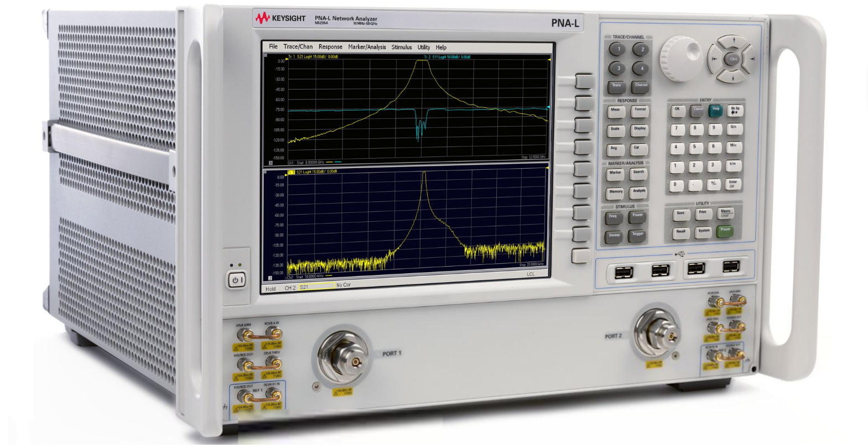Push the Power stimulus key
This screenshot has height=448, width=868.
click(637, 217)
